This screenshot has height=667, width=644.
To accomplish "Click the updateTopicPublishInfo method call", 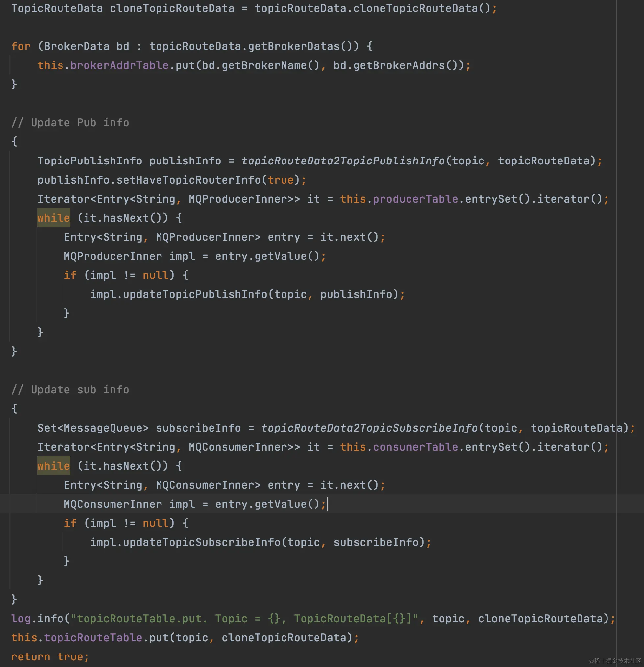I will pos(195,294).
